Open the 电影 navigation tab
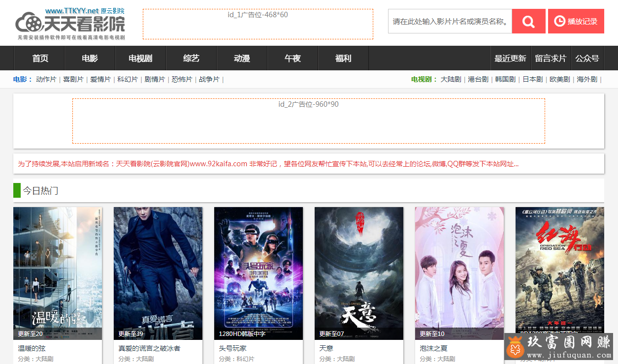The image size is (618, 364). click(90, 58)
